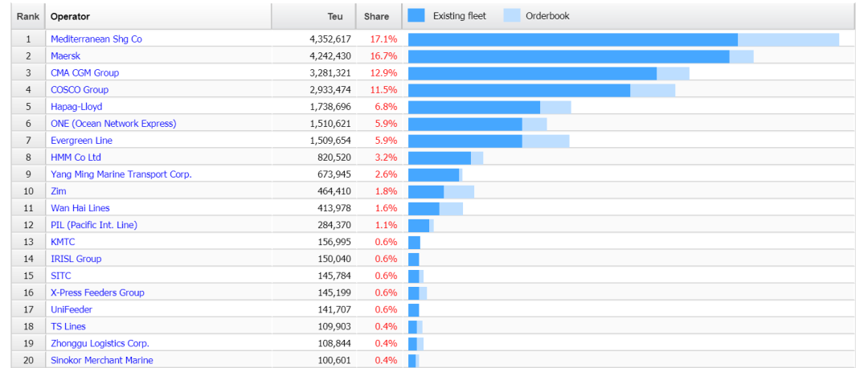Viewport: 868px width, 368px height.
Task: Open the Hapag-Lloyd operator page
Action: (76, 106)
